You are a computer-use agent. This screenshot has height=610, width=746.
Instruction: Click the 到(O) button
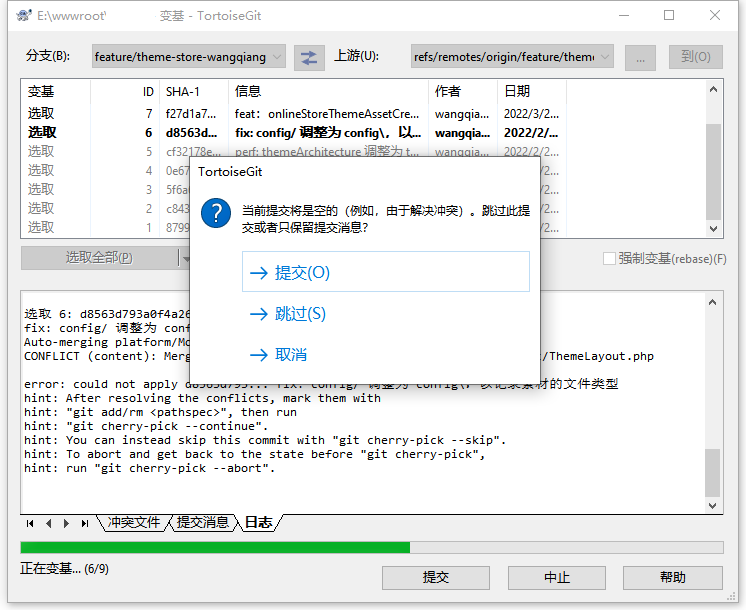[696, 57]
